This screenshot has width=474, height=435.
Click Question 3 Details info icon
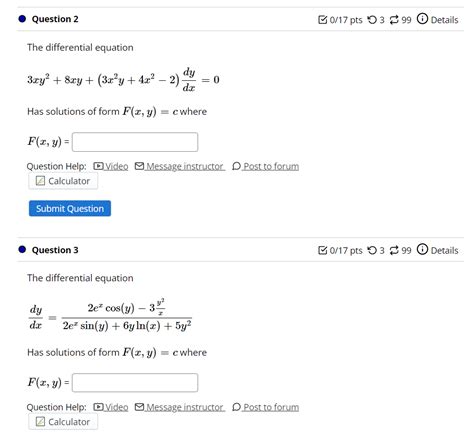[422, 249]
